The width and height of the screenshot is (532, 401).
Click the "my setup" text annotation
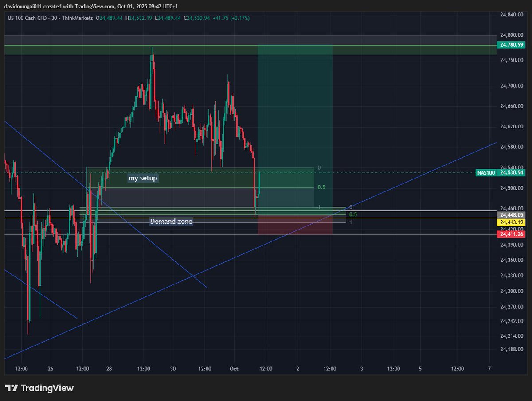click(x=143, y=178)
